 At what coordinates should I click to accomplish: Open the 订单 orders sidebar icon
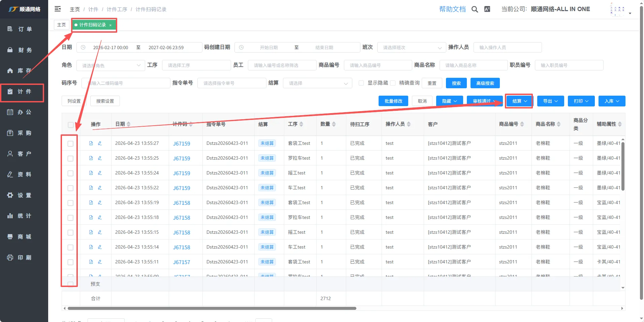point(10,29)
